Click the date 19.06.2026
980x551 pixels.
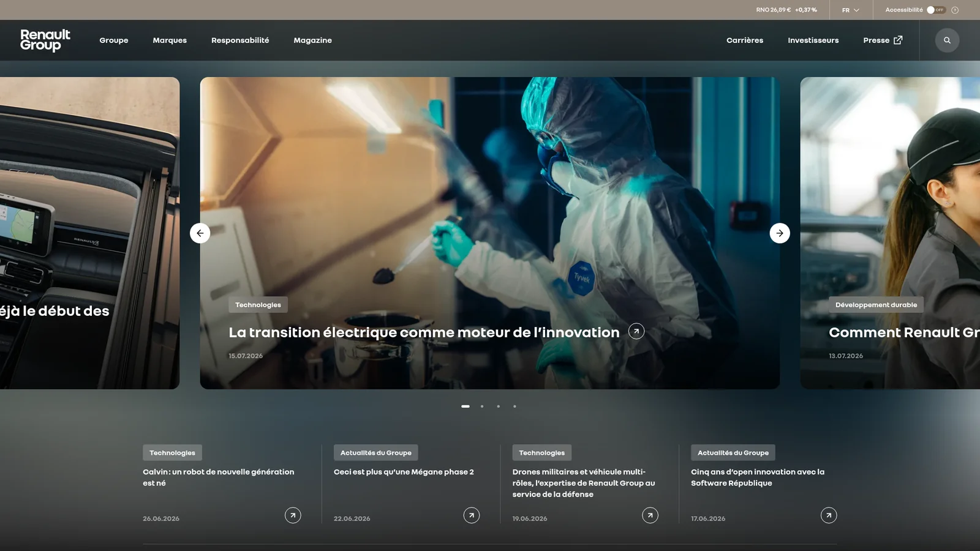(x=530, y=519)
